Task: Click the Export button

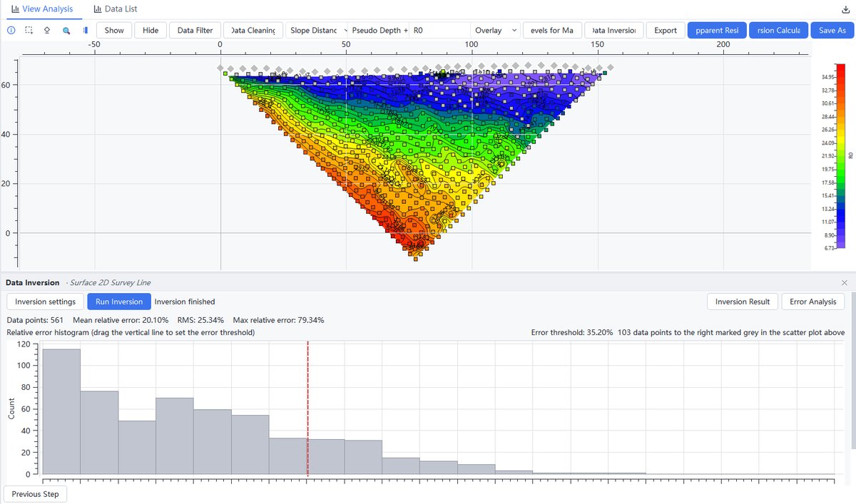Action: tap(666, 31)
